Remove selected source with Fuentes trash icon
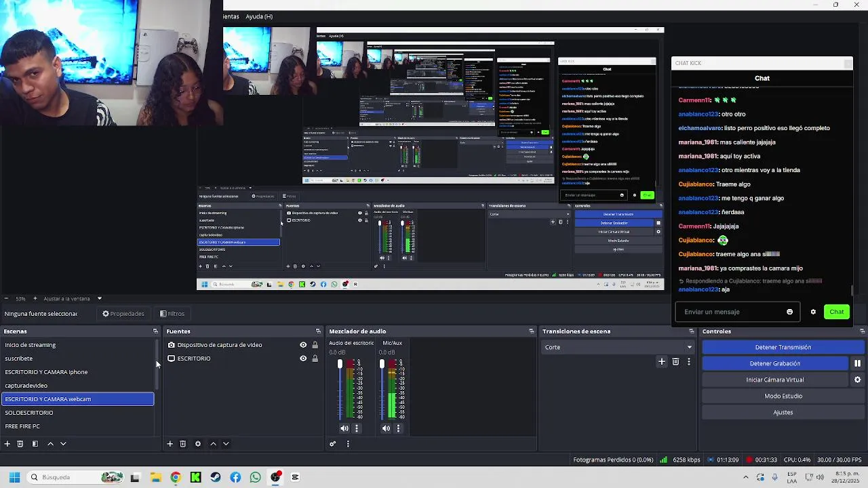868x488 pixels. (x=183, y=444)
